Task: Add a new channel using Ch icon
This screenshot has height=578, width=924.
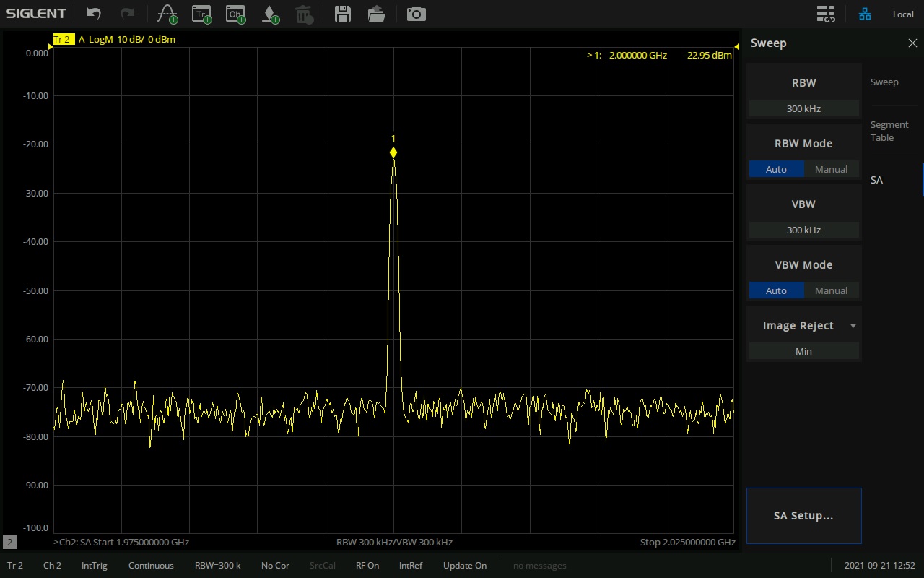Action: [235, 14]
